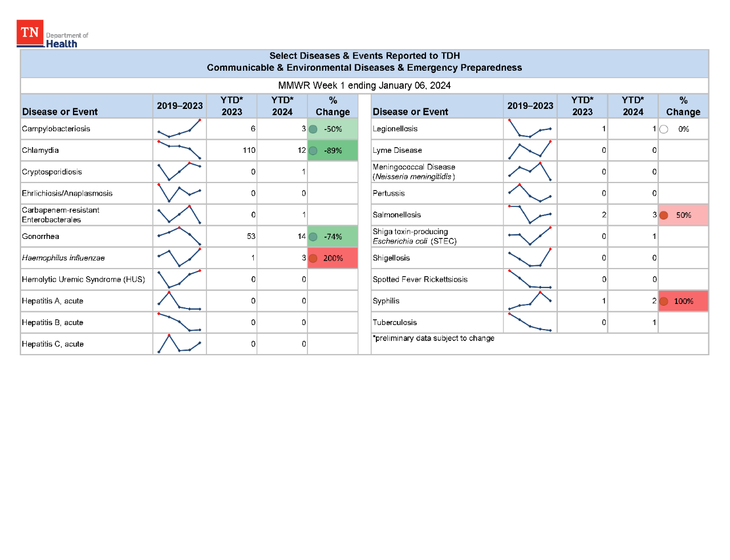This screenshot has height=560, width=730.
Task: Click the red indicator dot for Haemophilus influenzae
Action: pos(313,258)
